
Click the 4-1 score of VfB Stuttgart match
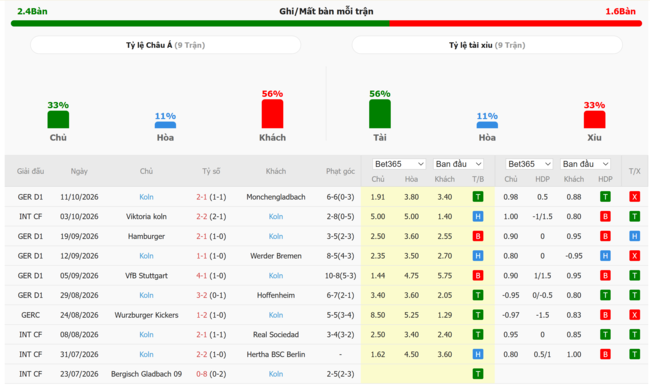point(201,276)
